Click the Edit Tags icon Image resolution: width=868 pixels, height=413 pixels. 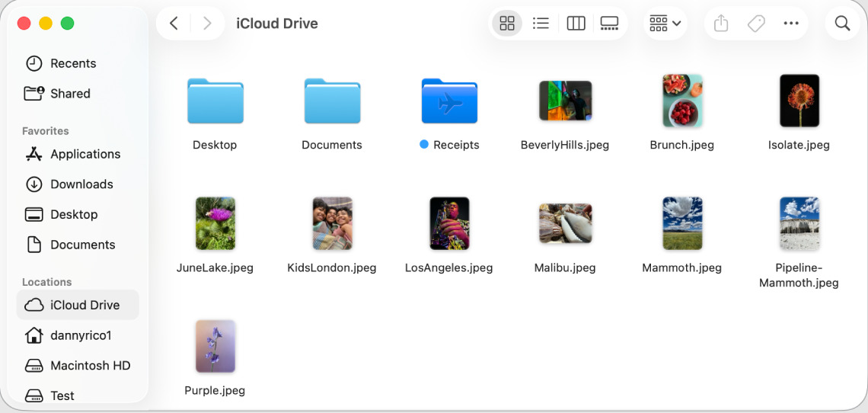[756, 24]
